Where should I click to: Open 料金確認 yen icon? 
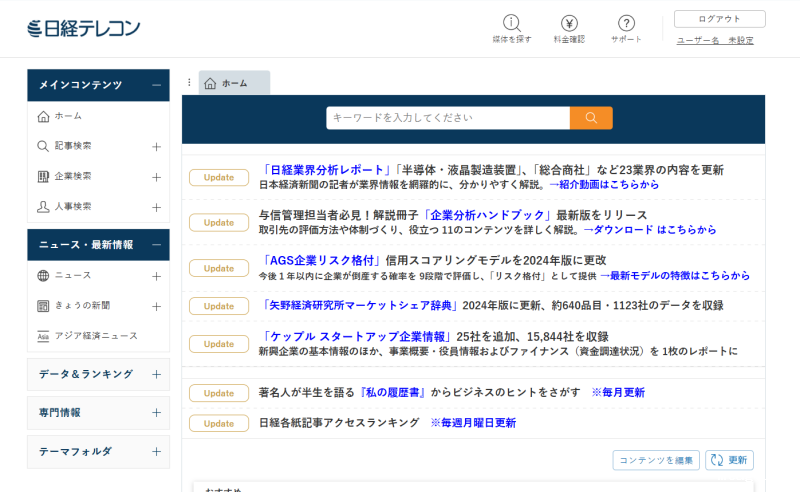pos(569,23)
